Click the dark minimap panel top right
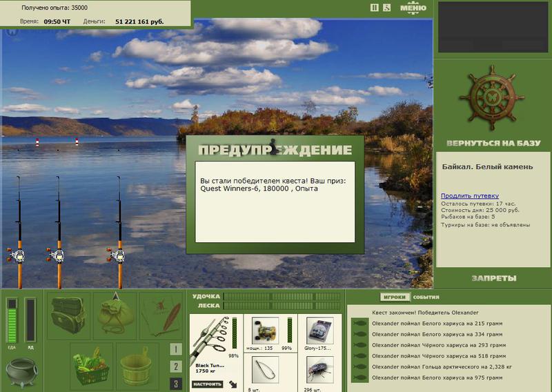The width and height of the screenshot is (552, 392). [x=493, y=27]
